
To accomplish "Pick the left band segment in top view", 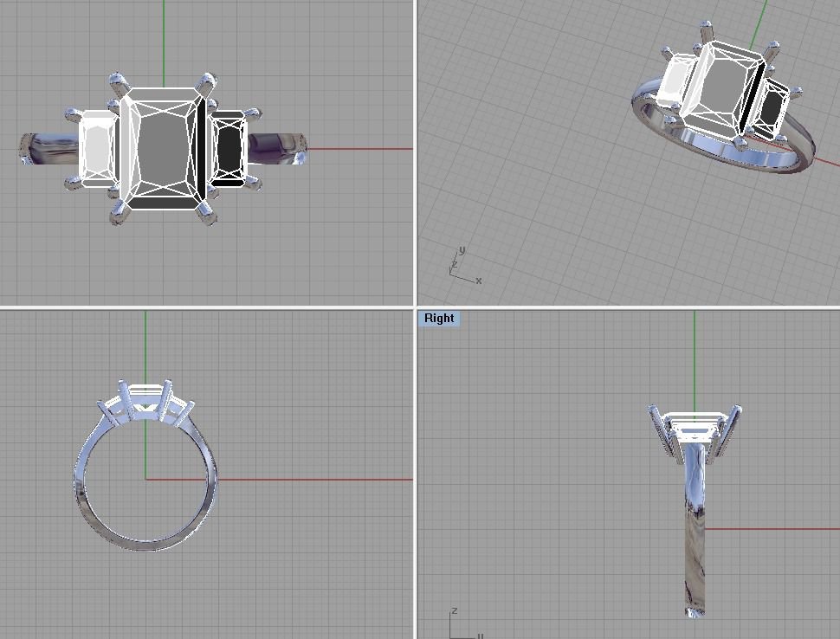I will coord(49,149).
